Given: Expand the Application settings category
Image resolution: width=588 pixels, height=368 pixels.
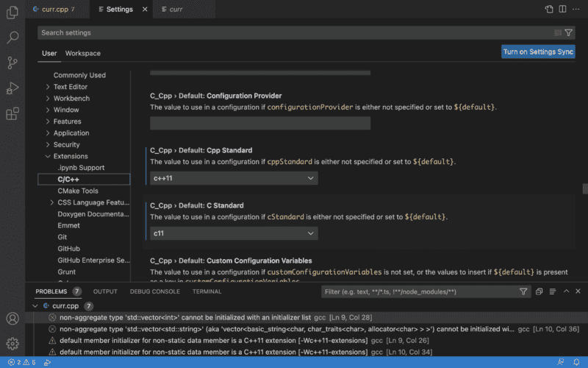Looking at the screenshot, I should 48,133.
